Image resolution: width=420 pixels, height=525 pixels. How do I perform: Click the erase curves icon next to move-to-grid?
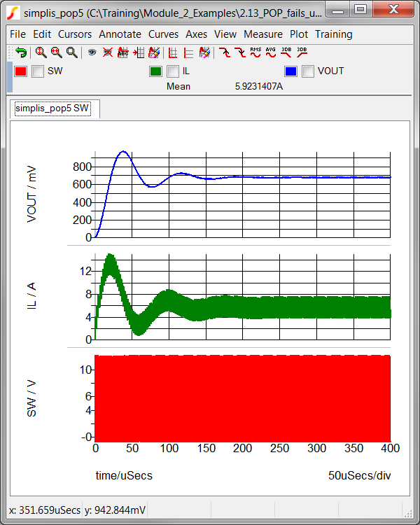[x=154, y=52]
